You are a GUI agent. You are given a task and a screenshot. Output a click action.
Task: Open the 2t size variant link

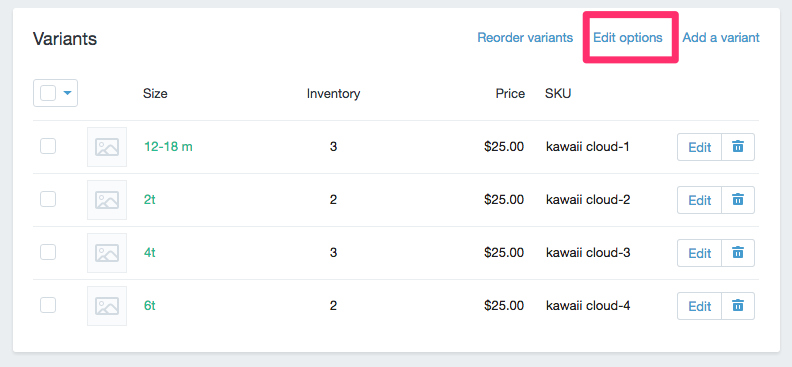[x=150, y=200]
